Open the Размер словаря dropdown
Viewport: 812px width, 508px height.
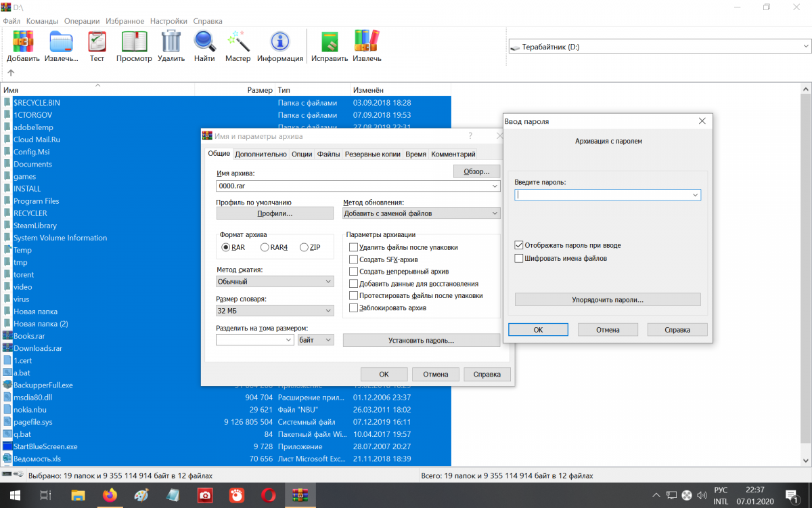click(x=275, y=311)
